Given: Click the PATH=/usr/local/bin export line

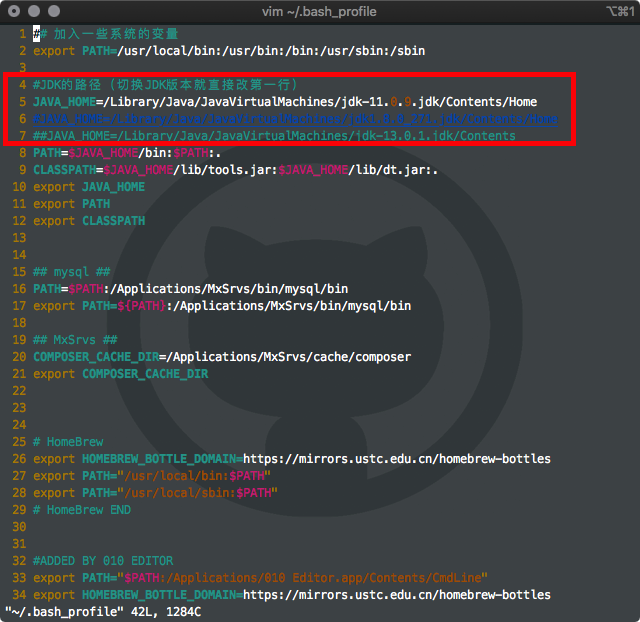Looking at the screenshot, I should tap(229, 51).
